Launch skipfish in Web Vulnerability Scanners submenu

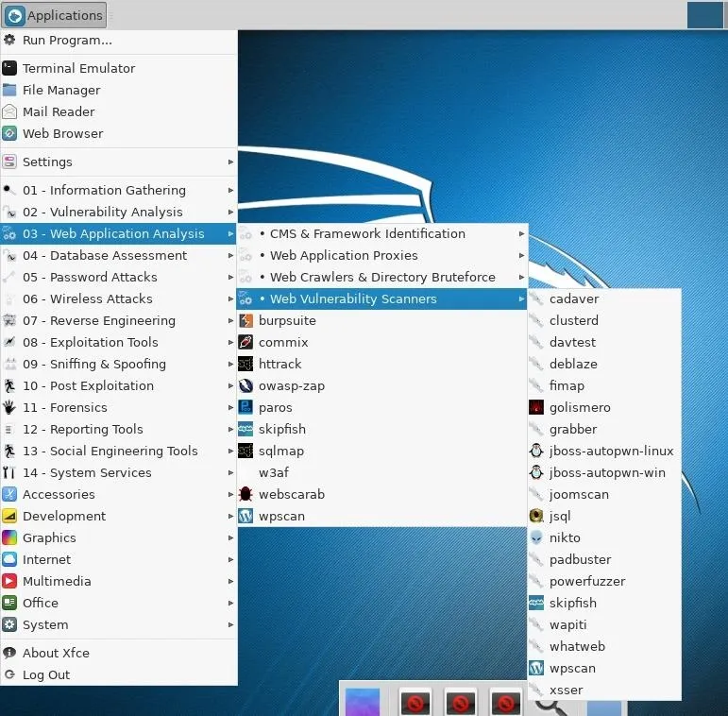pos(604,603)
